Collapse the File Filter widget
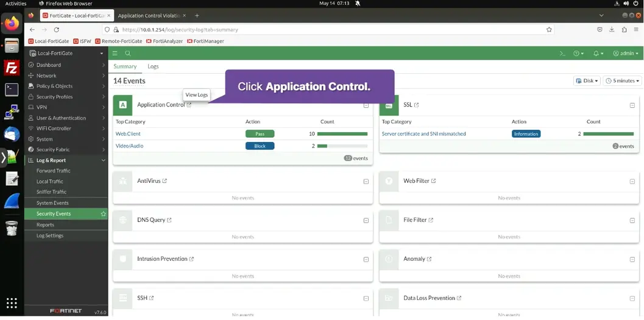The height and width of the screenshot is (320, 644). pos(632,221)
